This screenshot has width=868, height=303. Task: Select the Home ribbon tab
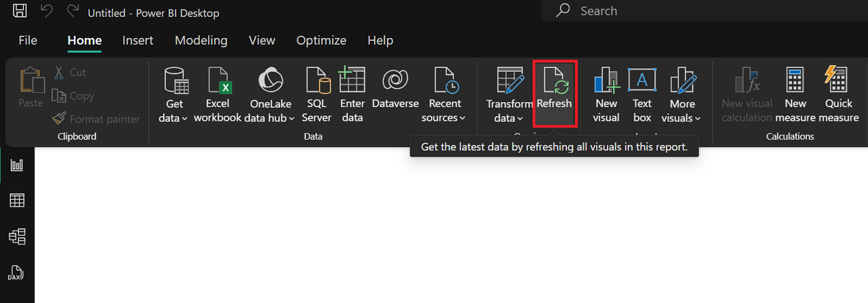coord(85,41)
